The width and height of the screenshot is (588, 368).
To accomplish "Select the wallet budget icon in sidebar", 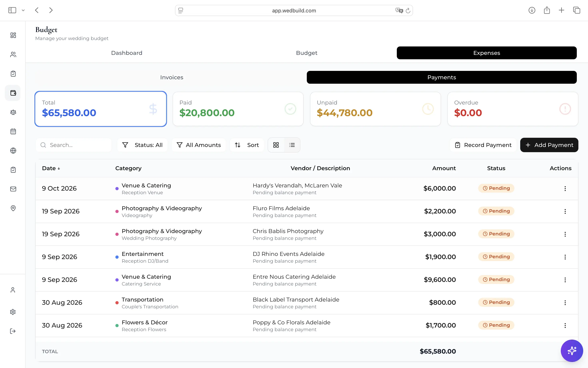I will click(x=13, y=93).
